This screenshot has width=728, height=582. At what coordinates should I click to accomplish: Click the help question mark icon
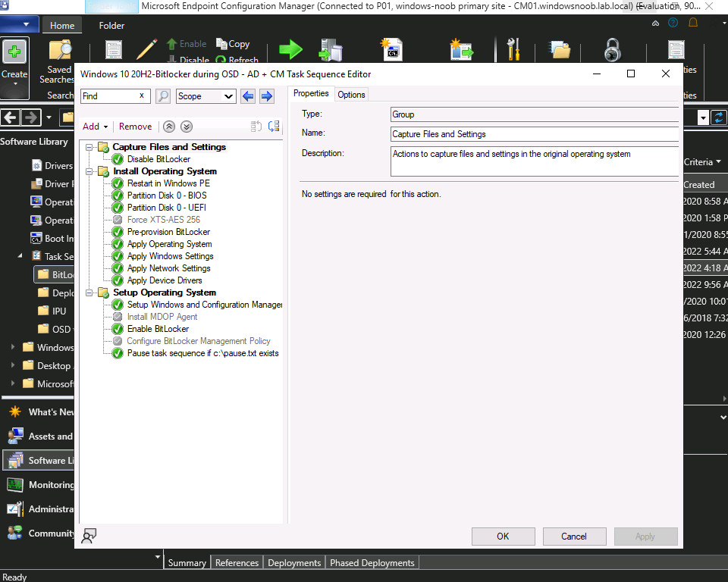point(673,23)
